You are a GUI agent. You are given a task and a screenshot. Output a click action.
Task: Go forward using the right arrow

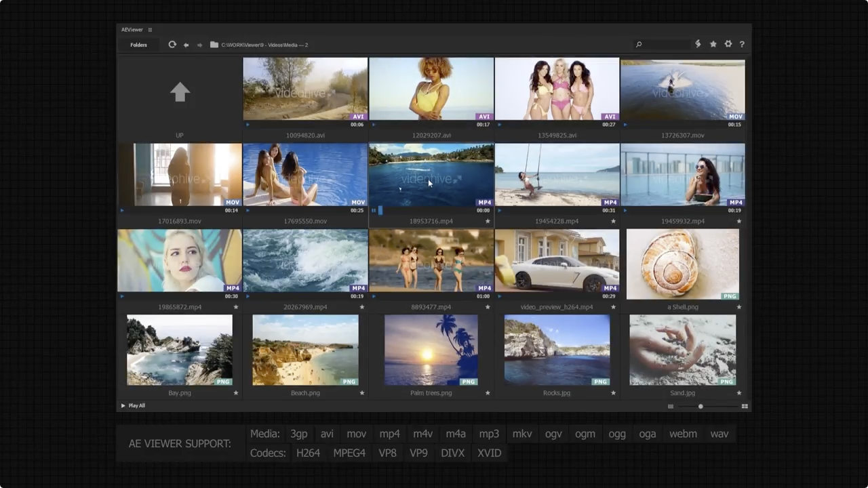tap(199, 45)
